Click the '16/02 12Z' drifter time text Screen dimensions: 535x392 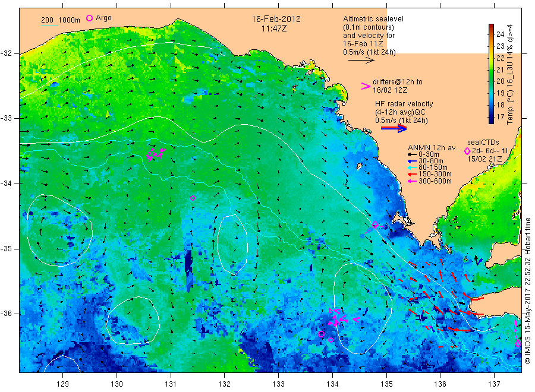click(x=389, y=90)
